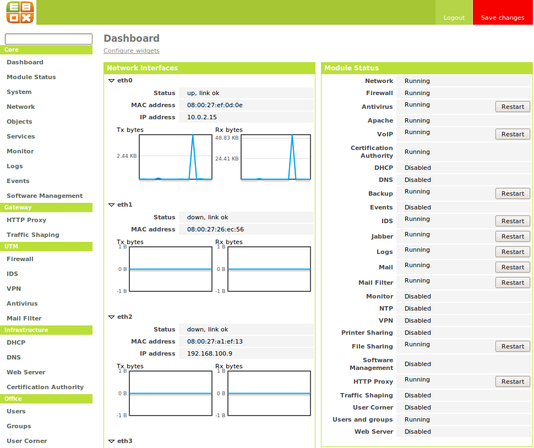Restart the HTTP Proxy module
This screenshot has width=534, height=448.
point(512,382)
